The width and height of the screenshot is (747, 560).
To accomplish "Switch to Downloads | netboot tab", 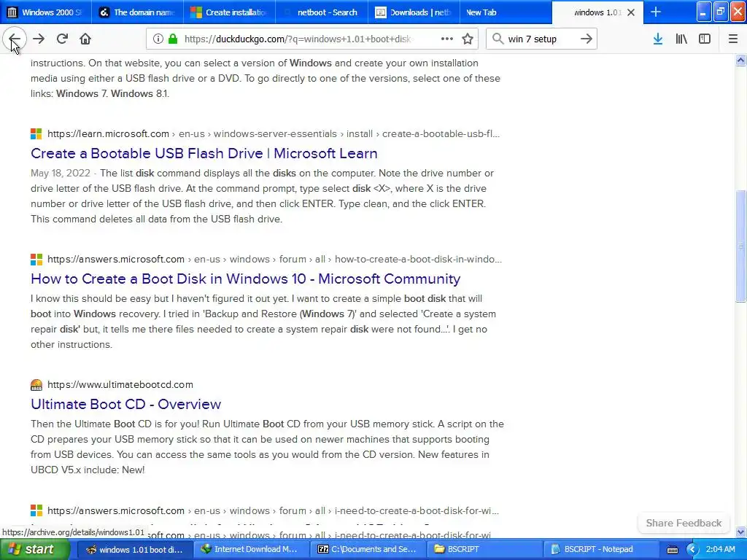I will coord(414,12).
